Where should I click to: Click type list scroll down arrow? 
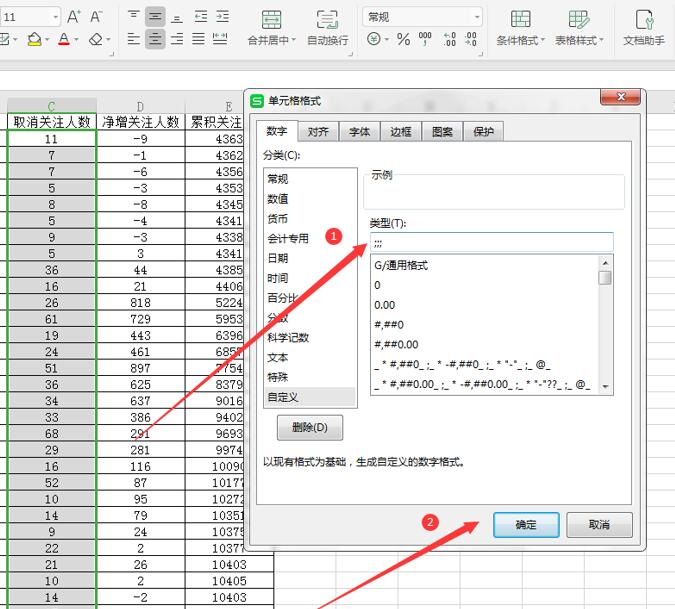605,386
